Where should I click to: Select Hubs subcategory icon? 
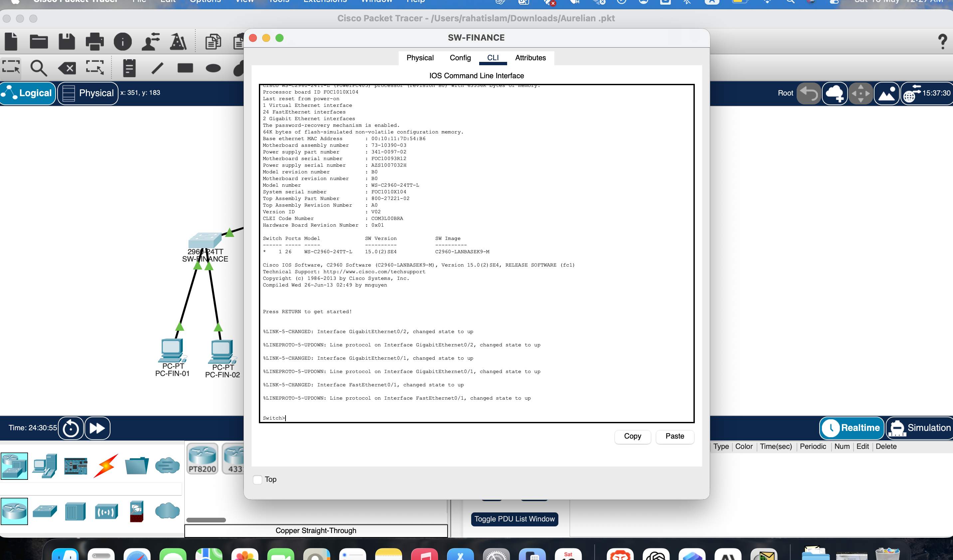(x=75, y=512)
